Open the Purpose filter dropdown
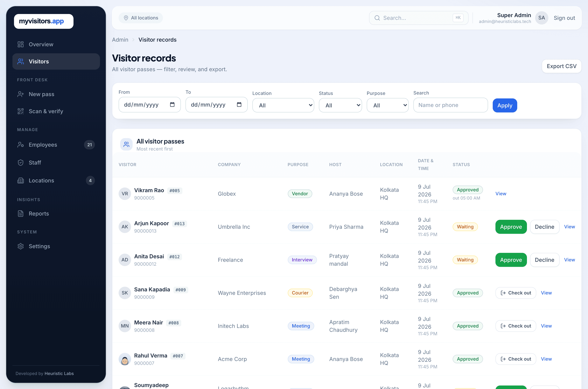This screenshot has width=588, height=389. click(x=388, y=105)
